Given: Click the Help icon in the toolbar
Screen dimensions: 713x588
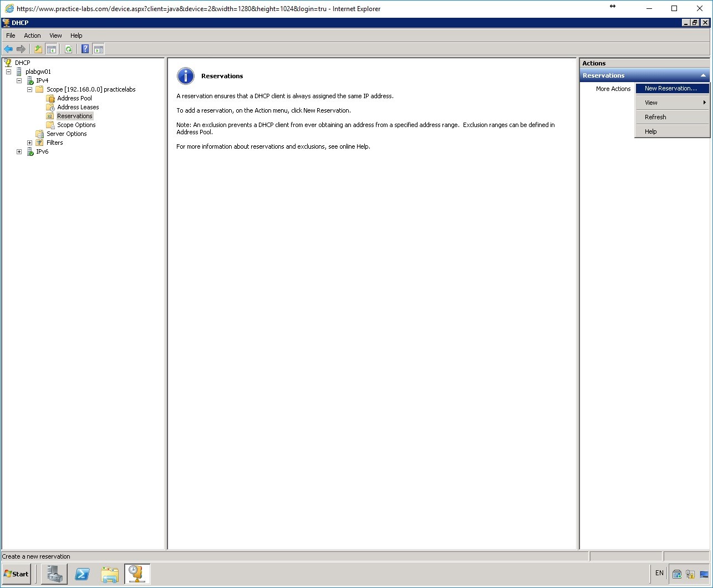Looking at the screenshot, I should [84, 49].
